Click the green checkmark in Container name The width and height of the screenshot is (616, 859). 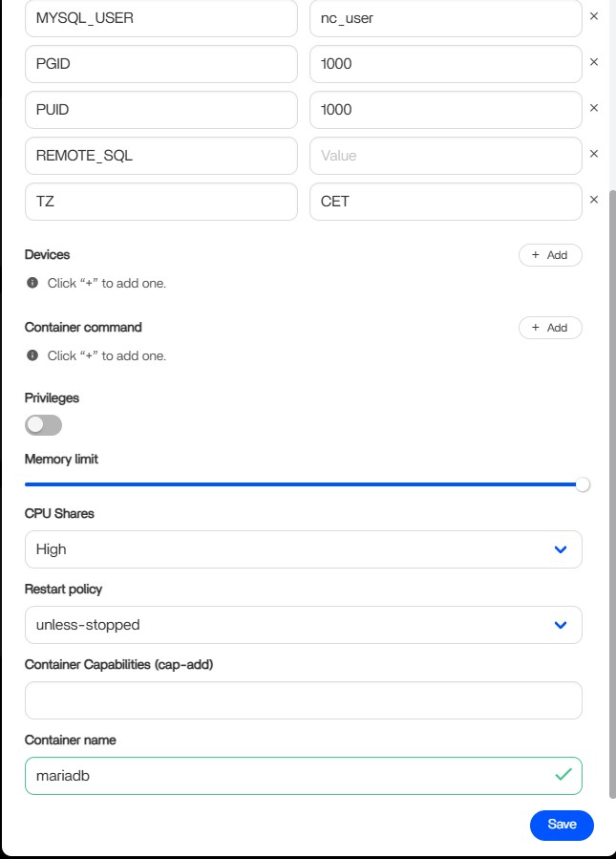pyautogui.click(x=563, y=775)
